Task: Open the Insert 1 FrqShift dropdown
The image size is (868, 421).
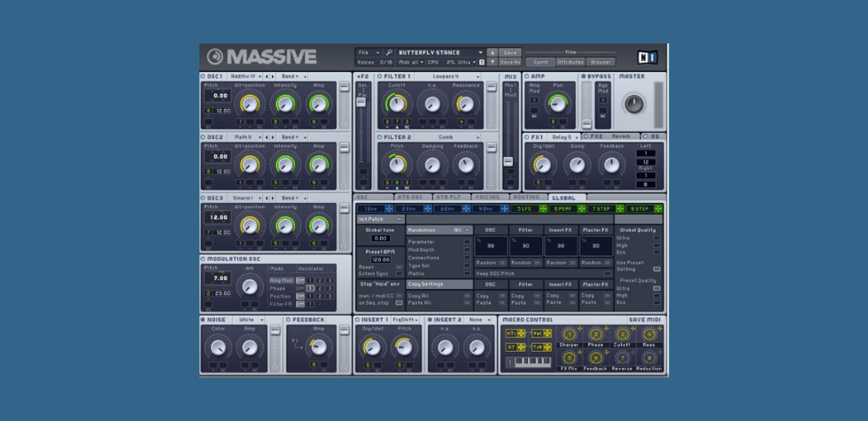Action: tap(406, 320)
